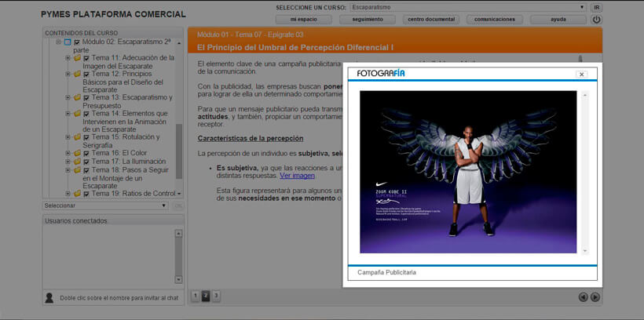Click the power logout icon

coord(596,20)
